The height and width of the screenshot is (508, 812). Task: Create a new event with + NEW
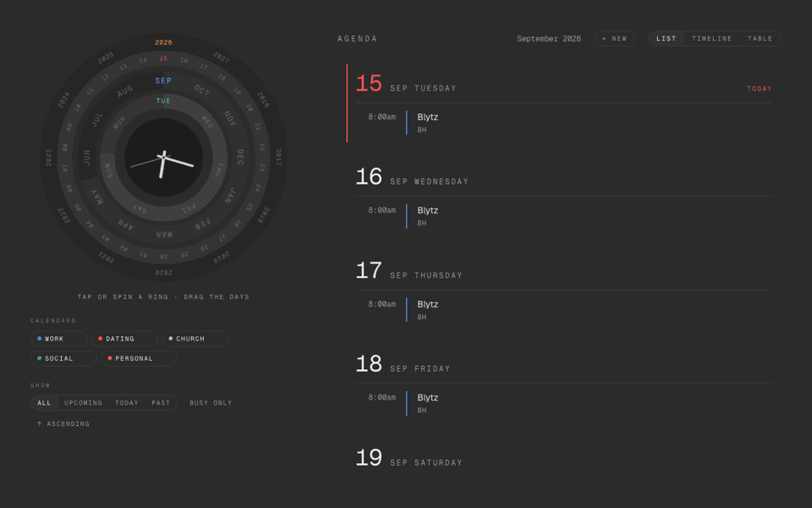pos(614,38)
